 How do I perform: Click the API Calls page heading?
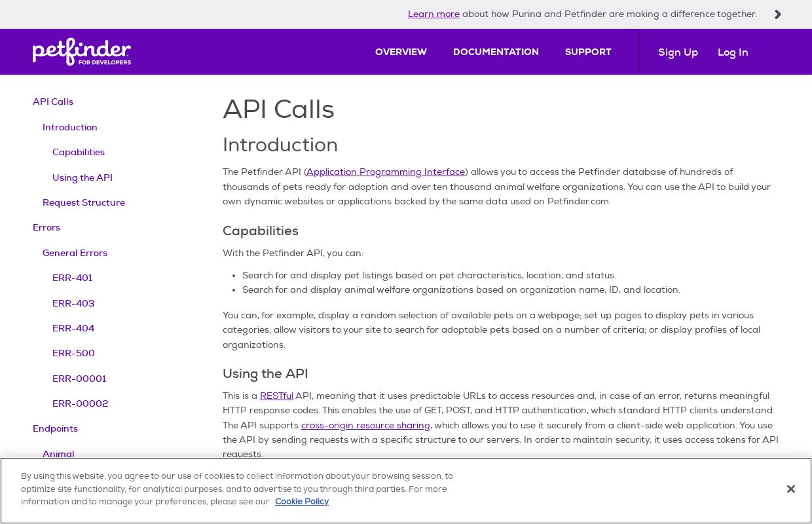(278, 109)
